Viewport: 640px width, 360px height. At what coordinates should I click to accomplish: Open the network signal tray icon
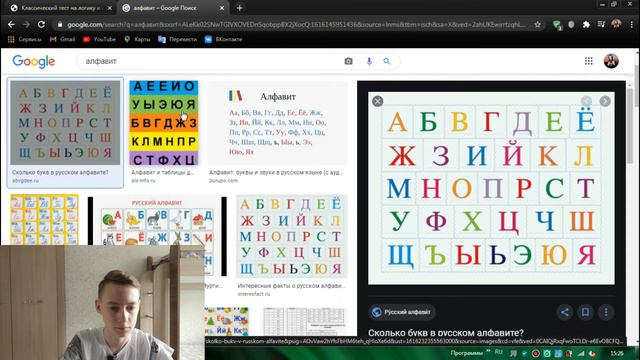tap(581, 353)
